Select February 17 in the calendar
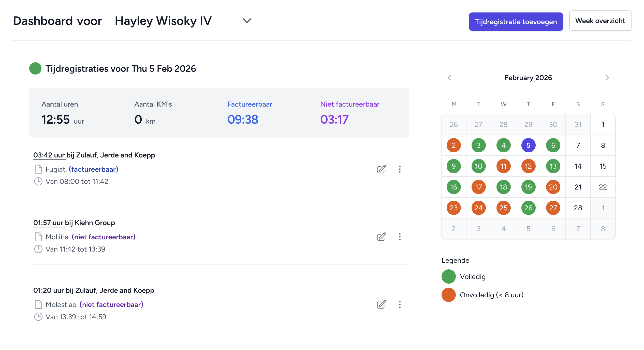The height and width of the screenshot is (350, 644). (x=479, y=187)
